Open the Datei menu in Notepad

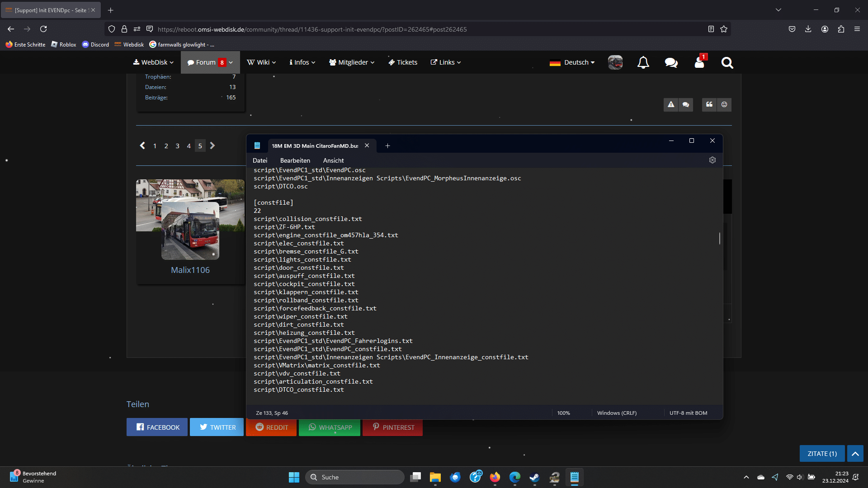click(x=260, y=160)
